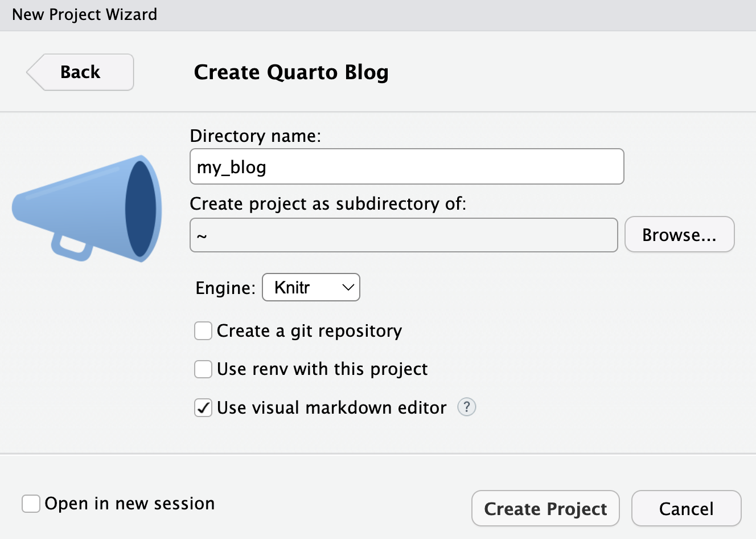
Task: Click the "Create a git repository" label text
Action: click(309, 331)
